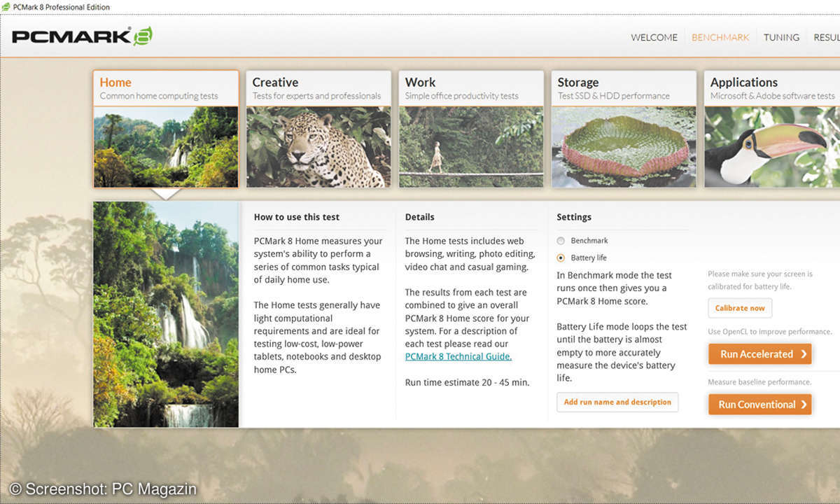Click Add run name and description
Viewport: 840px width, 504px height.
pyautogui.click(x=617, y=402)
